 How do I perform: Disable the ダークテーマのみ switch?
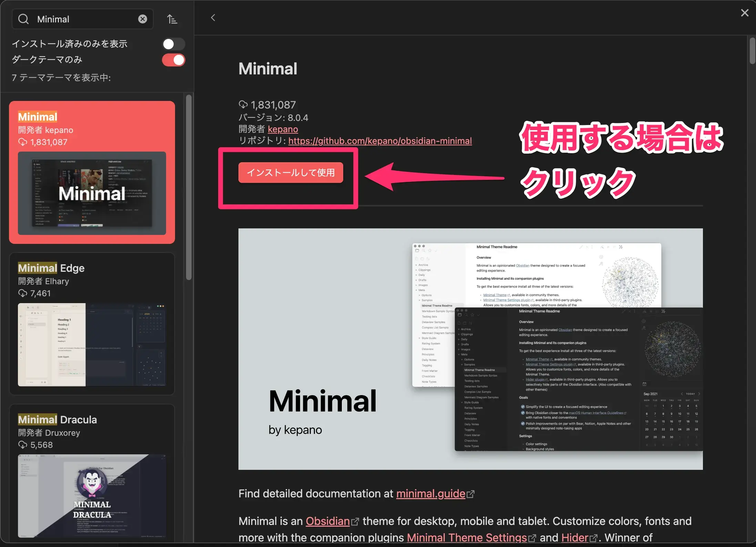[174, 60]
